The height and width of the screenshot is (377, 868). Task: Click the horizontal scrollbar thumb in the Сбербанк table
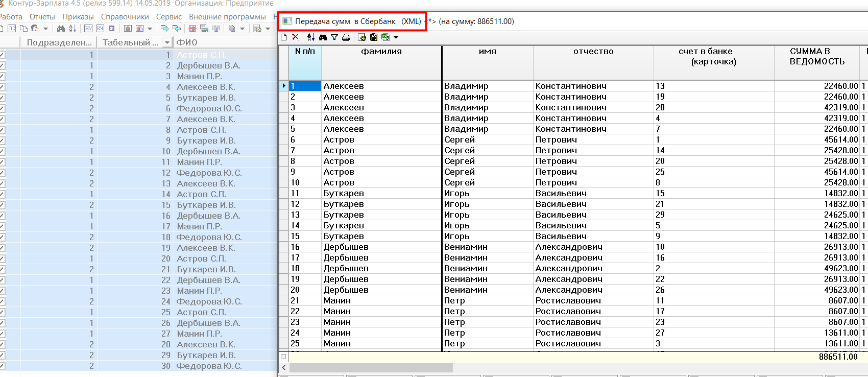tap(371, 368)
